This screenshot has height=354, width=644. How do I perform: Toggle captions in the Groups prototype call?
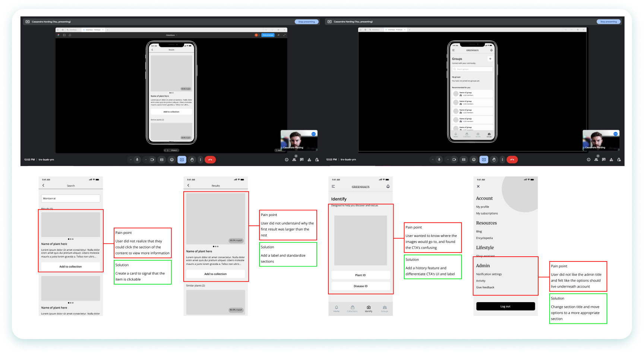pyautogui.click(x=464, y=160)
